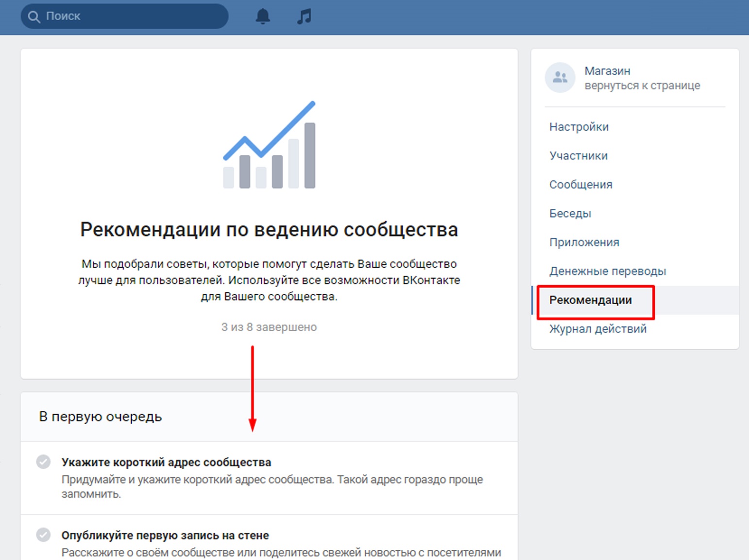Open the notifications bell
749x560 pixels.
pyautogui.click(x=262, y=17)
